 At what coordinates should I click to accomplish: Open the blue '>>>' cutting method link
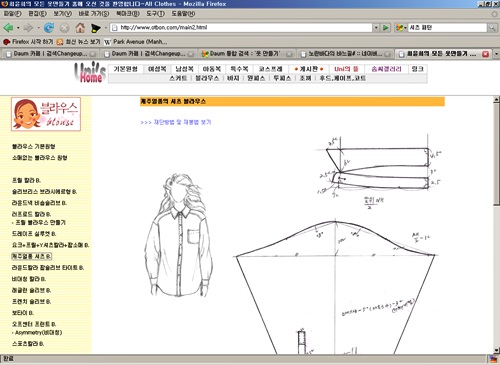tap(176, 122)
